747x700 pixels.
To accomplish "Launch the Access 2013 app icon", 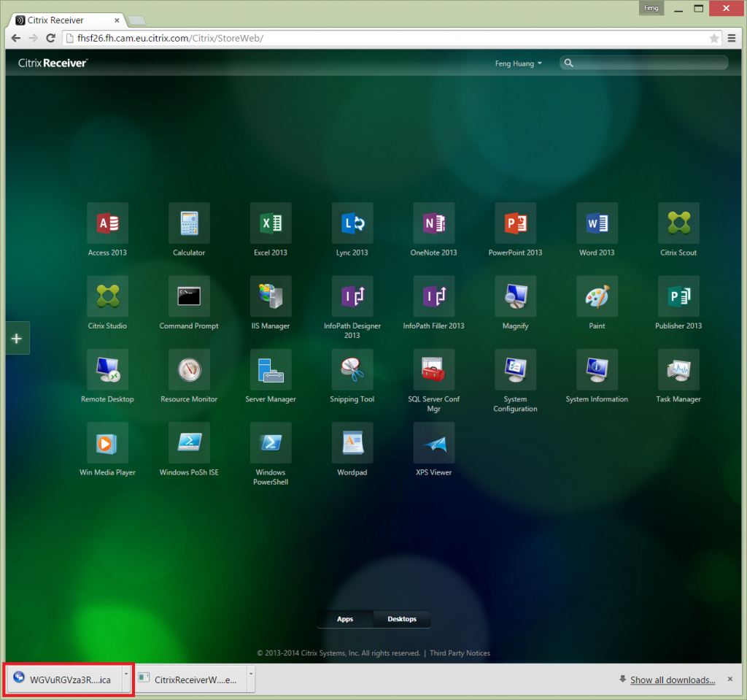I will click(x=107, y=223).
